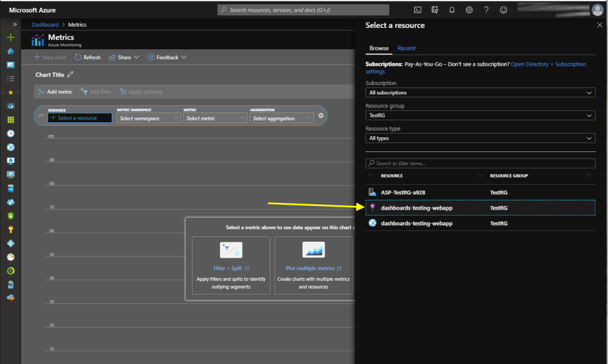The height and width of the screenshot is (364, 608).
Task: Expand the Subscription dropdown
Action: [480, 93]
